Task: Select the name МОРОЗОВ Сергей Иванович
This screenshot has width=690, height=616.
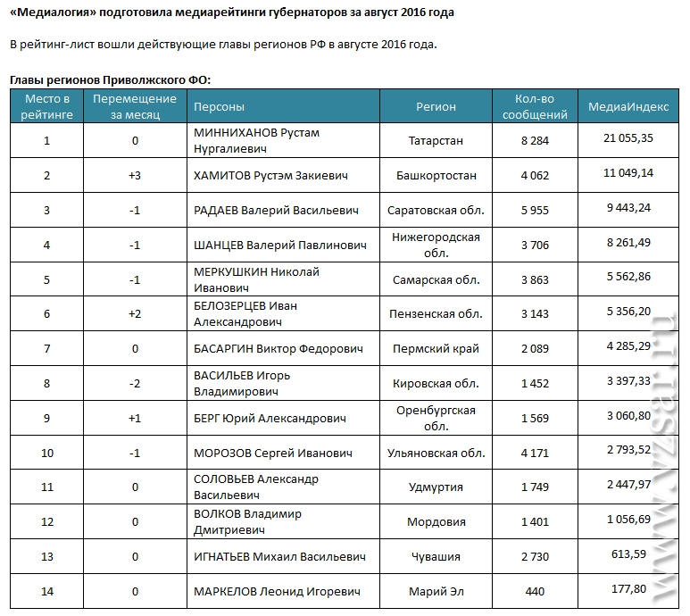Action: (273, 454)
